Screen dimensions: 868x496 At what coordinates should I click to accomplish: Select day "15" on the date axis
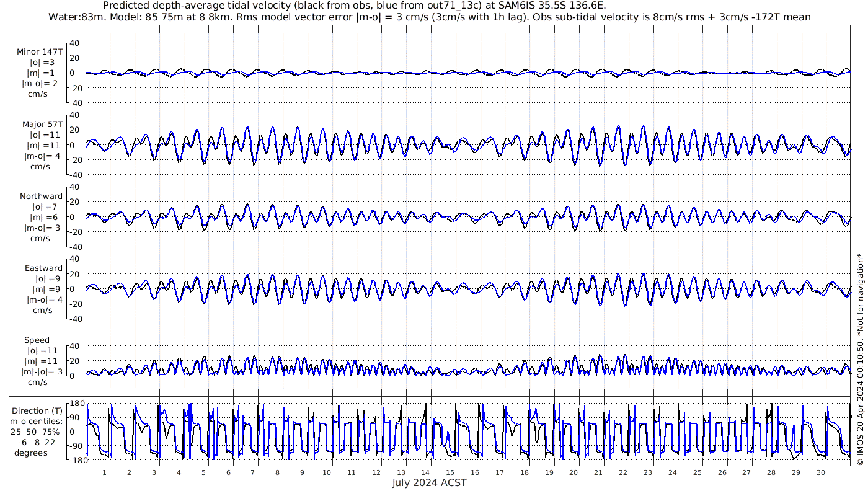[450, 472]
